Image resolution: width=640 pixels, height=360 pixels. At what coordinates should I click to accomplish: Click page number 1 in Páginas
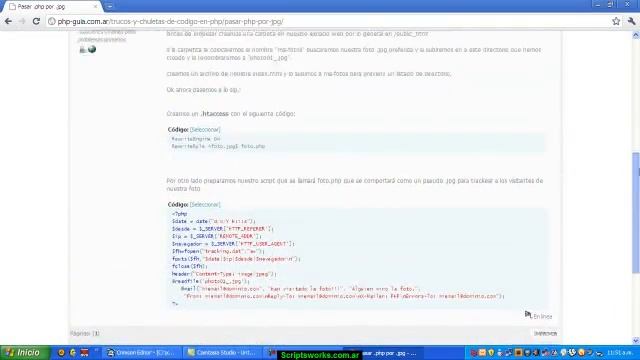point(96,333)
